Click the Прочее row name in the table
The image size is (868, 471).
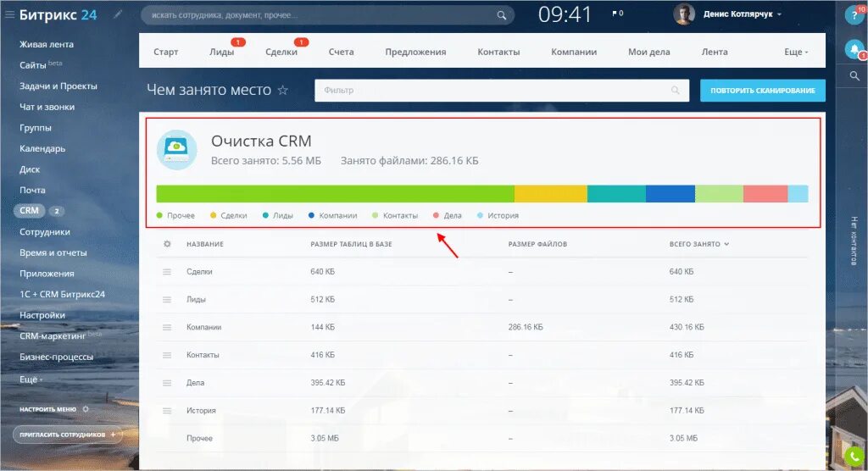pyautogui.click(x=199, y=438)
